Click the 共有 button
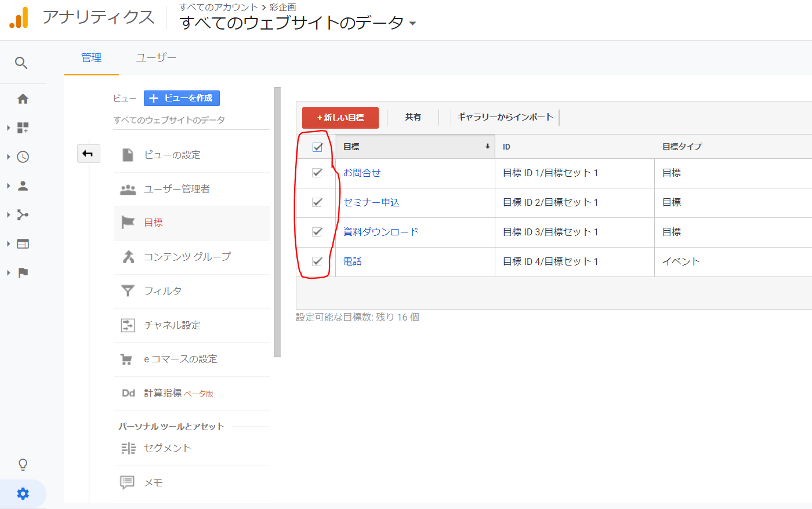Screen dimensions: 812x509 [413, 117]
